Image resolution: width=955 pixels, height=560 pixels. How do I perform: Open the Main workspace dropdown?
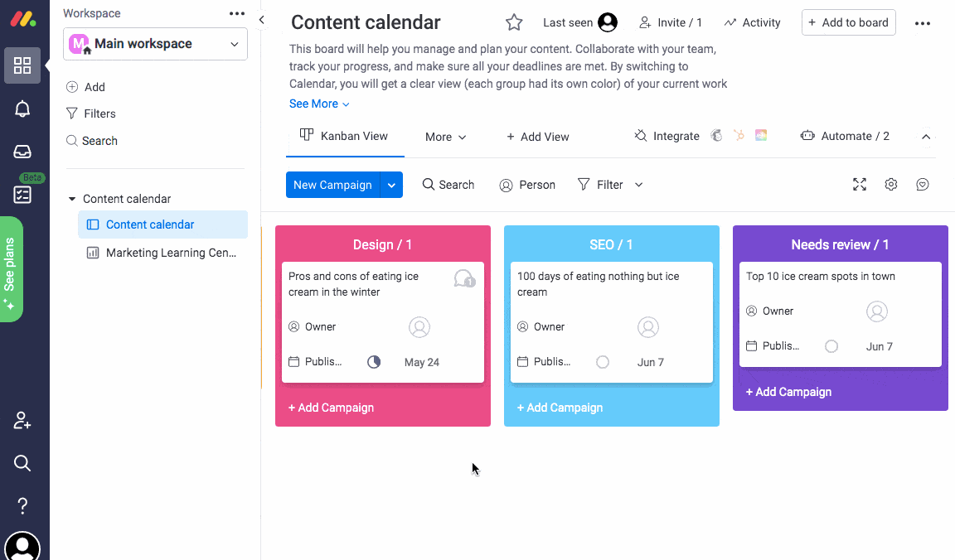click(155, 44)
